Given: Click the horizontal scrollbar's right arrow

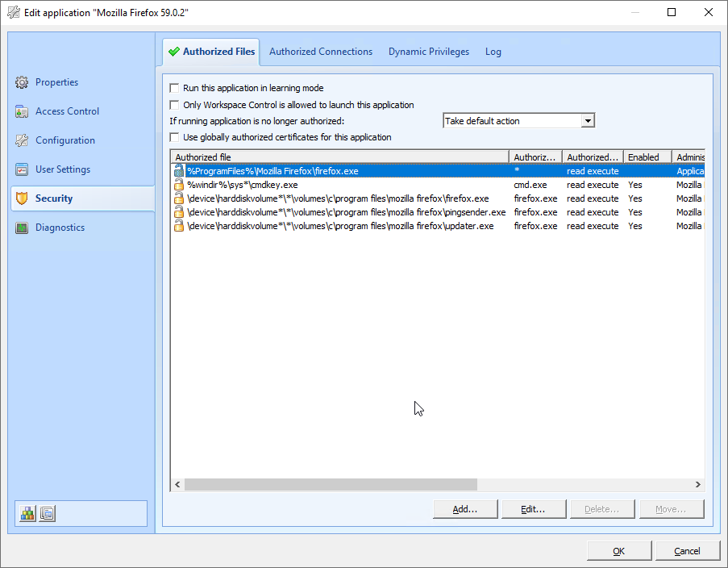Looking at the screenshot, I should (x=698, y=484).
